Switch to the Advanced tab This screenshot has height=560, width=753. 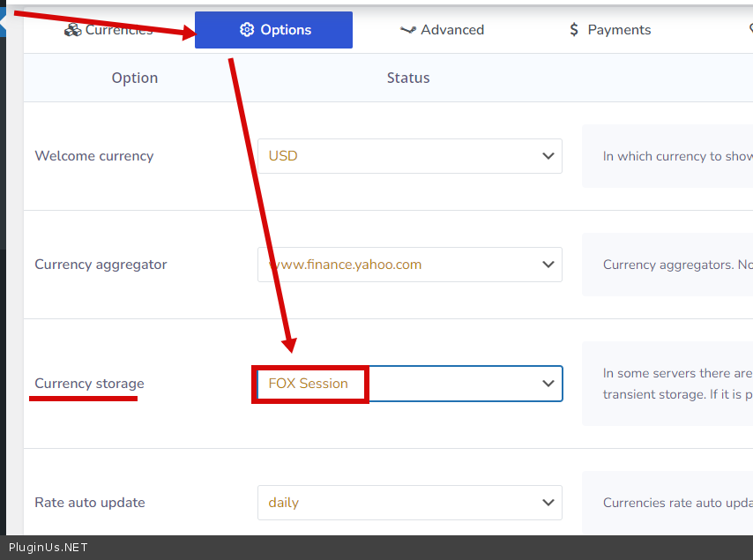point(443,30)
